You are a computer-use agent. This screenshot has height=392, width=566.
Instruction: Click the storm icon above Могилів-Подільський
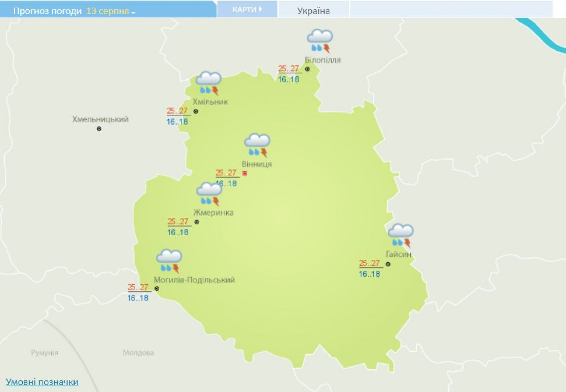[169, 261]
